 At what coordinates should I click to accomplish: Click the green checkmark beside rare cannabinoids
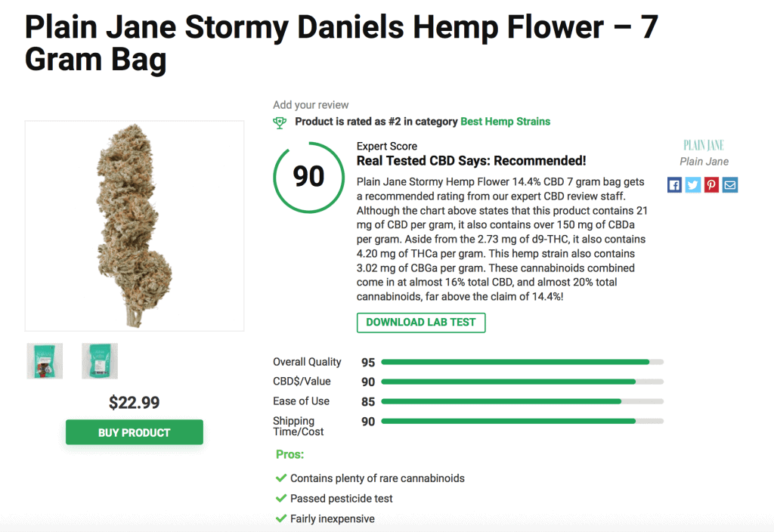pyautogui.click(x=281, y=478)
